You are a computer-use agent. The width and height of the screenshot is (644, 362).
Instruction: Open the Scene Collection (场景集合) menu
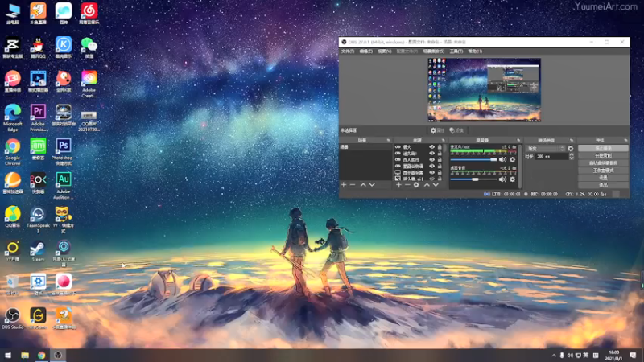[434, 51]
